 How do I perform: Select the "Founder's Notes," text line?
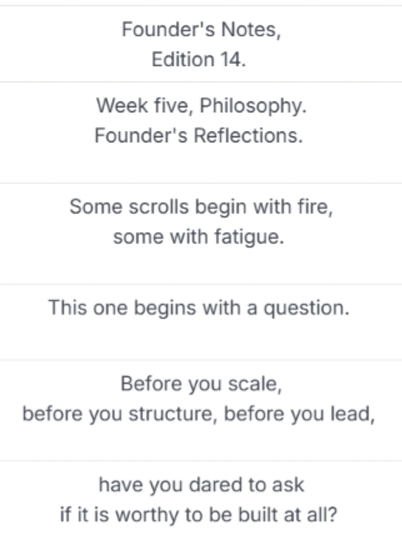(x=201, y=29)
